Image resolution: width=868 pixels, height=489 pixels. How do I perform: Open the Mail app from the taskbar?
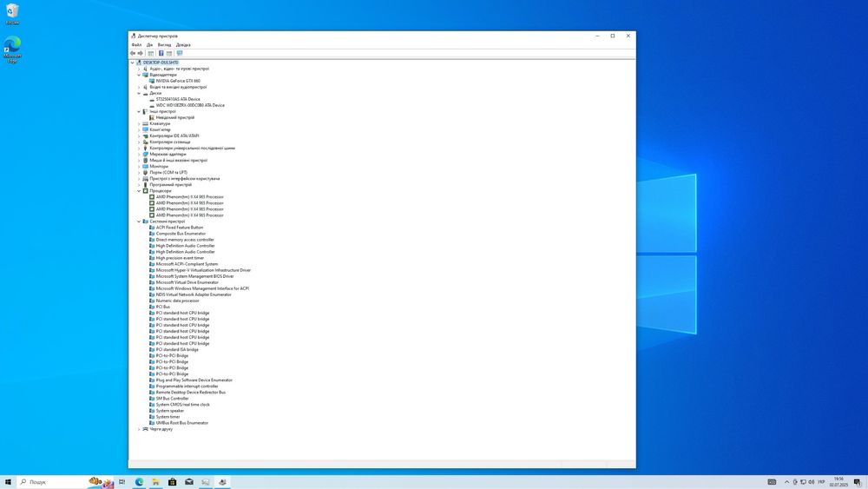(188, 482)
